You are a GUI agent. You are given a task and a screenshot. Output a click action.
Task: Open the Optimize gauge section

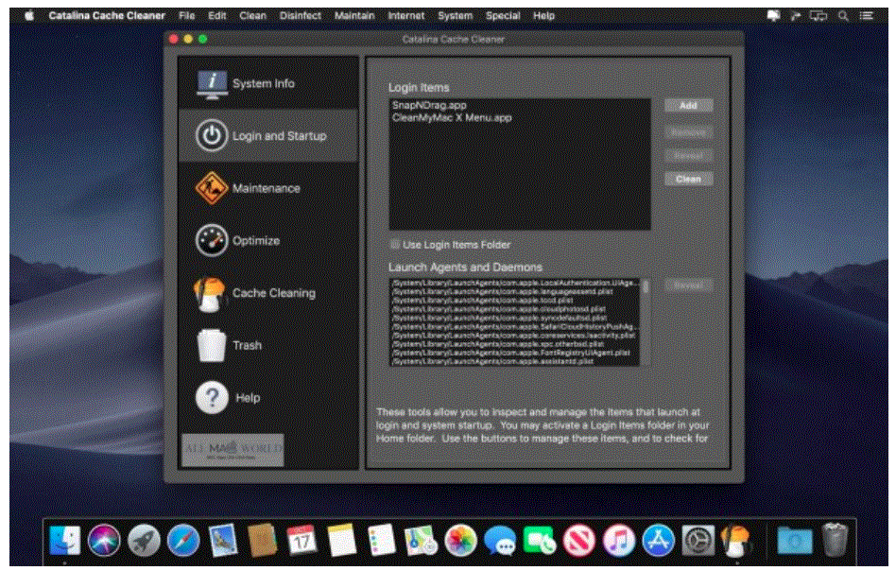point(267,240)
